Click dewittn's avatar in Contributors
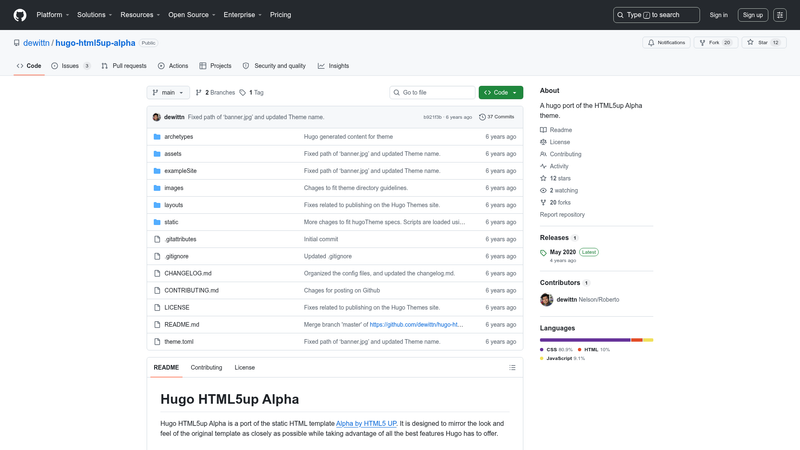Image resolution: width=800 pixels, height=450 pixels. click(546, 299)
